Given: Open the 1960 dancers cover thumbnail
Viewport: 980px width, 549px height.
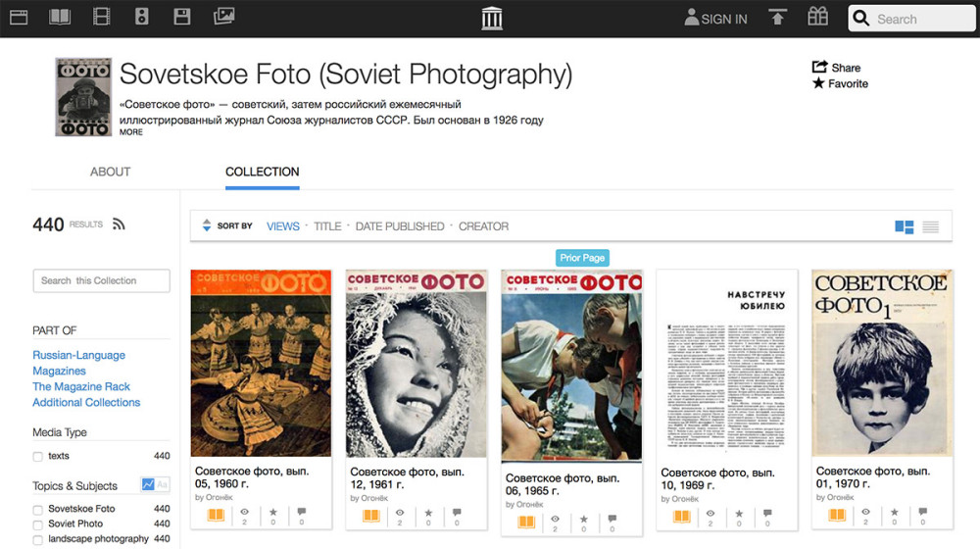Looking at the screenshot, I should 261,364.
